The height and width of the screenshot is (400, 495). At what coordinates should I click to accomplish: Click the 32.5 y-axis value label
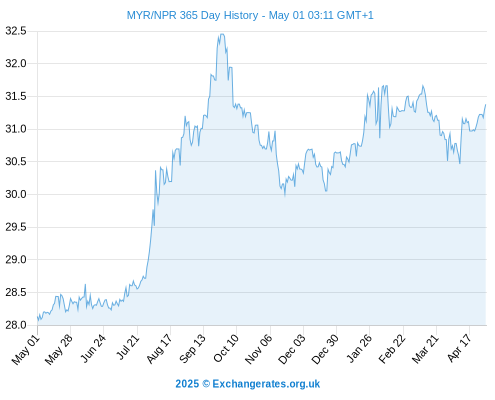click(16, 31)
